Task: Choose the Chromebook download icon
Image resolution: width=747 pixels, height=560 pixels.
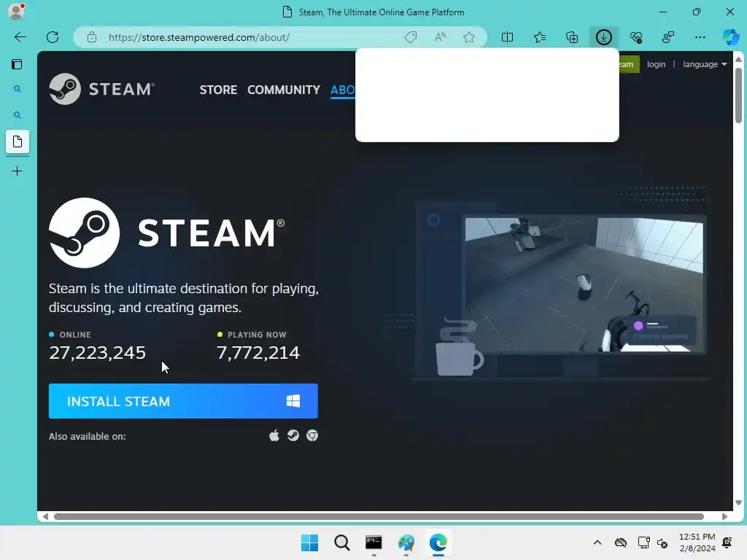Action: point(312,435)
